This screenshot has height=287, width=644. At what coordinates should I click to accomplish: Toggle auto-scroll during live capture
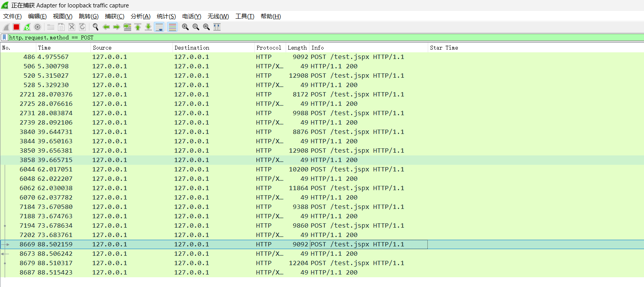click(159, 27)
